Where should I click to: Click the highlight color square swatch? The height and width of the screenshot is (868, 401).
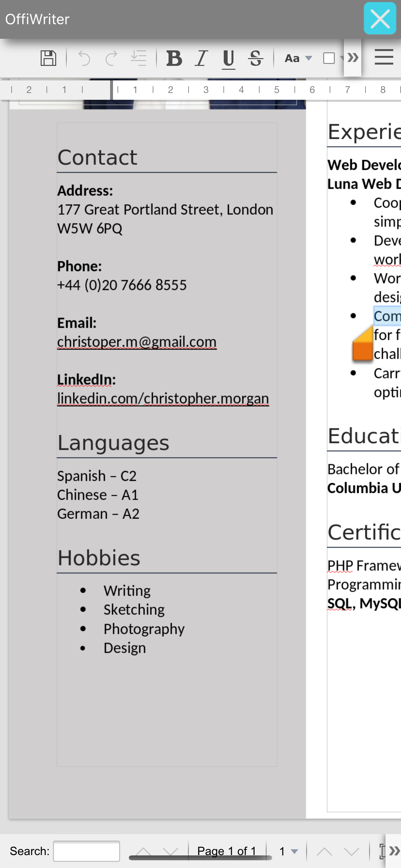pos(329,58)
